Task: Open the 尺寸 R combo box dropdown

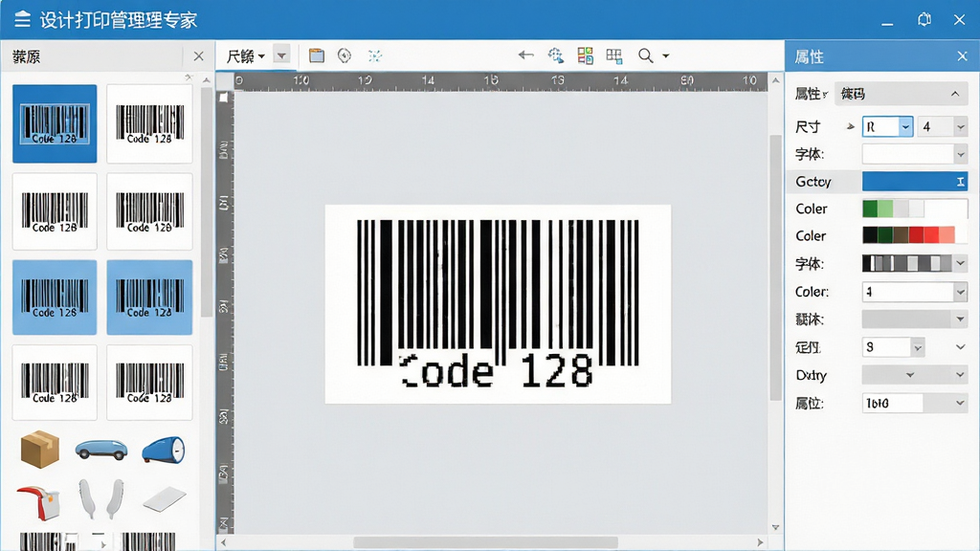Action: pos(905,127)
